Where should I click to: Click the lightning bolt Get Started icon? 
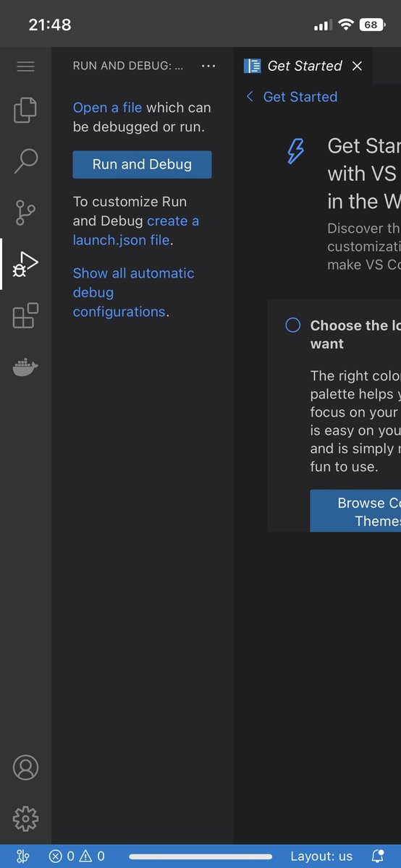click(x=296, y=150)
